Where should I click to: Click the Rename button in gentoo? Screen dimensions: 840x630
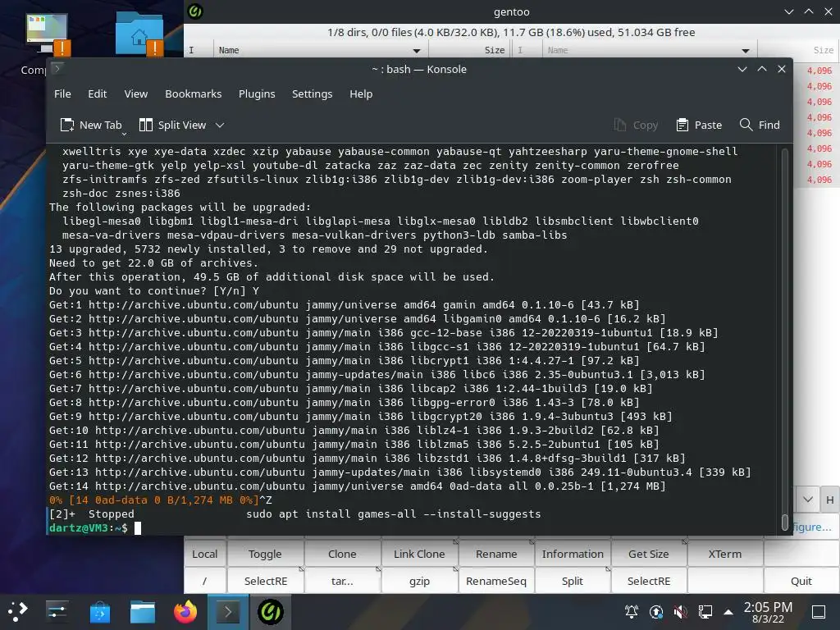496,554
